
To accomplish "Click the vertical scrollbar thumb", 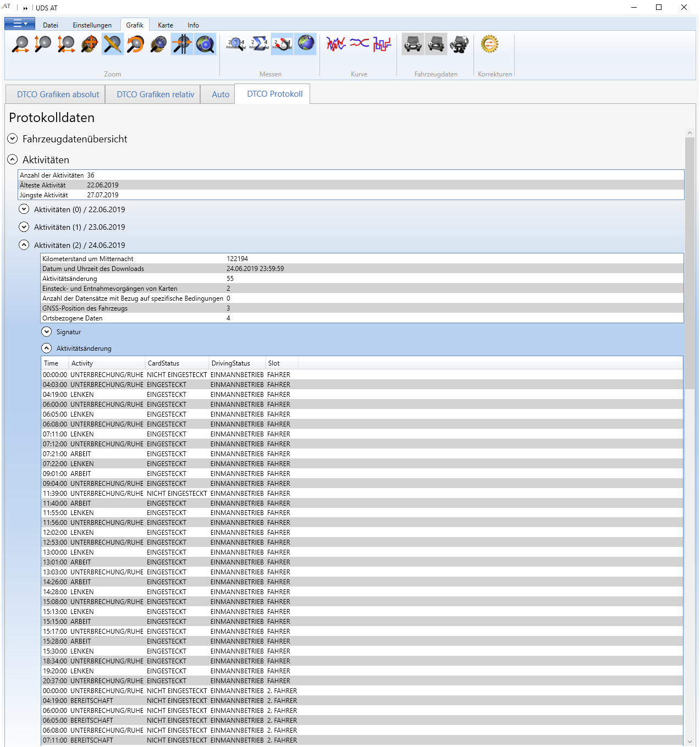I will [x=690, y=263].
